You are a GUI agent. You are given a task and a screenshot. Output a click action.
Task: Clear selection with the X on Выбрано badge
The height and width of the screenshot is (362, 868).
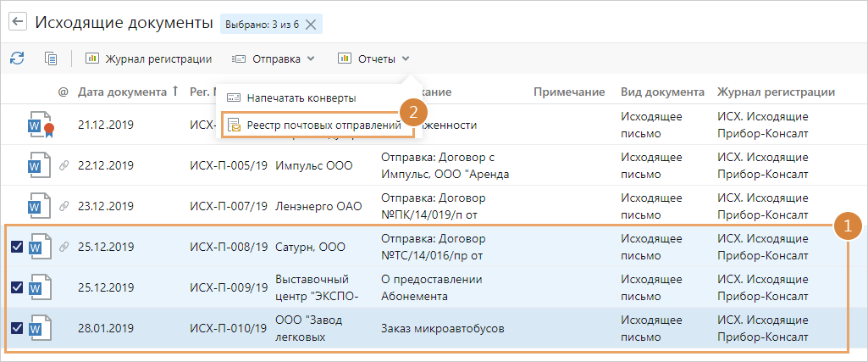click(x=311, y=24)
